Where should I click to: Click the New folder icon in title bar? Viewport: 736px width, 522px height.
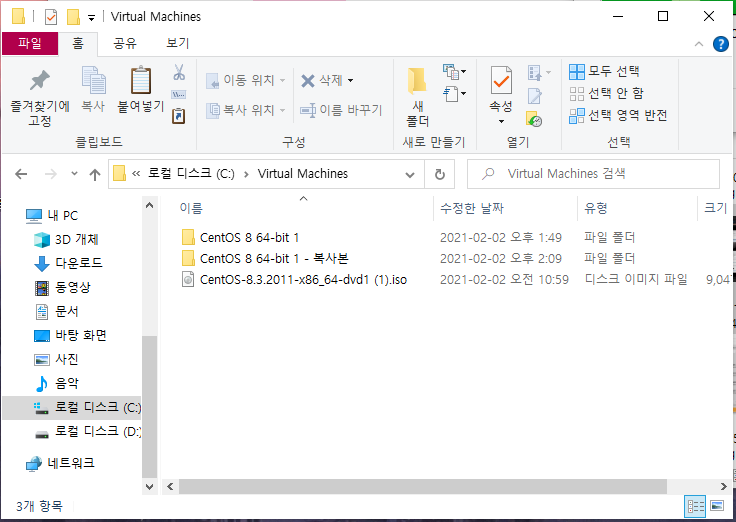(73, 17)
